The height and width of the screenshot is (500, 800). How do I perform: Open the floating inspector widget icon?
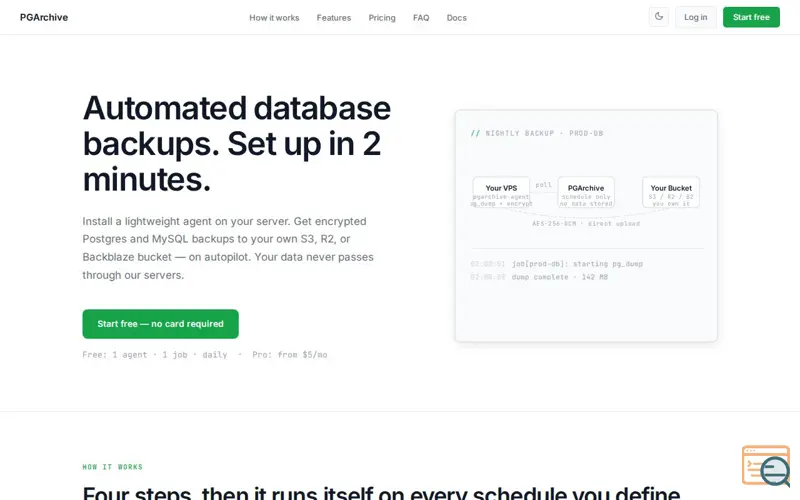[766, 465]
